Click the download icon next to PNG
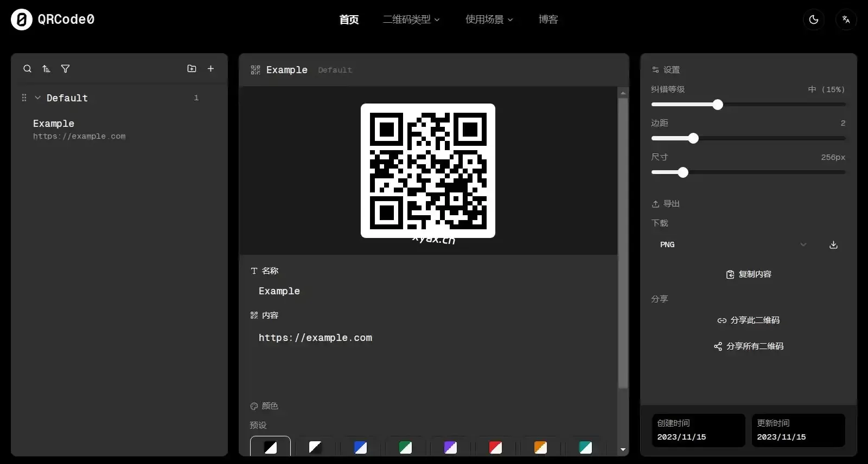This screenshot has width=868, height=464. [x=833, y=245]
